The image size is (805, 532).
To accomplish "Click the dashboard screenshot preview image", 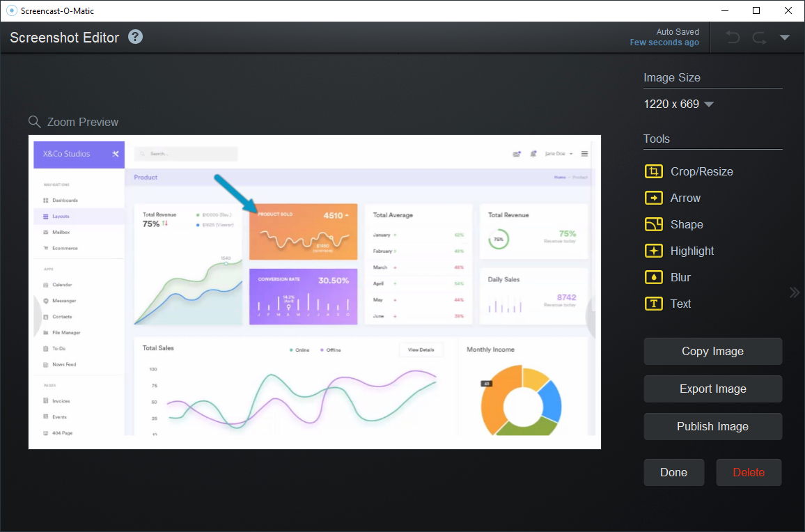I will (315, 292).
